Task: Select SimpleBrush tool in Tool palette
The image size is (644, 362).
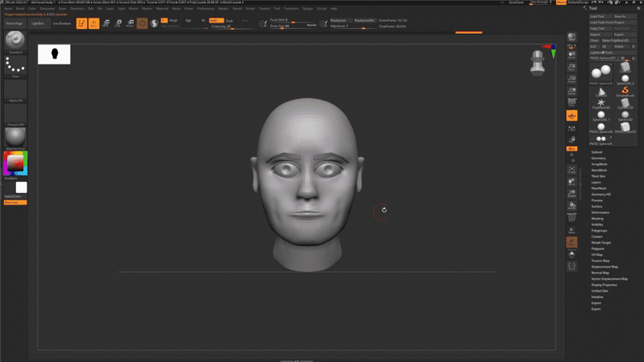Action: [x=625, y=92]
